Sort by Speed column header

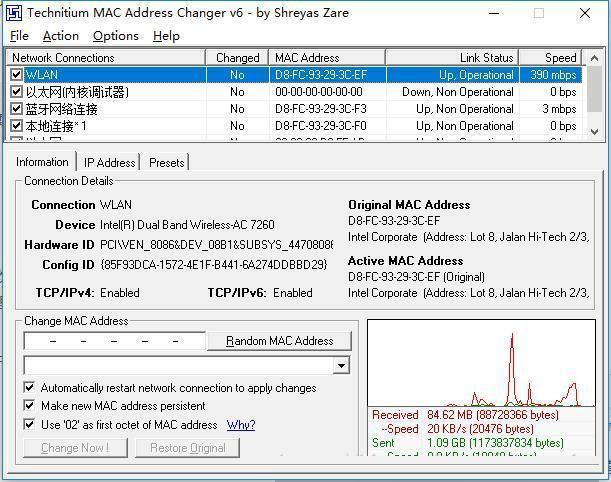click(550, 58)
